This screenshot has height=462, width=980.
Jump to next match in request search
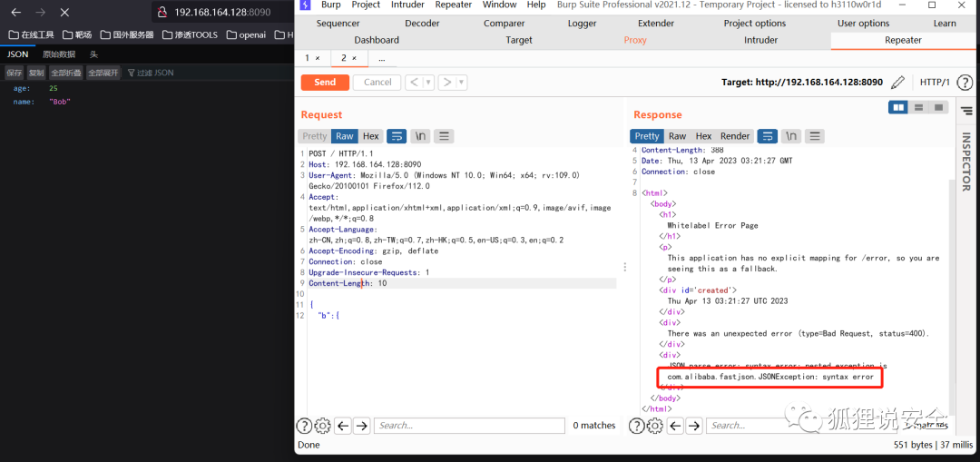tap(361, 426)
